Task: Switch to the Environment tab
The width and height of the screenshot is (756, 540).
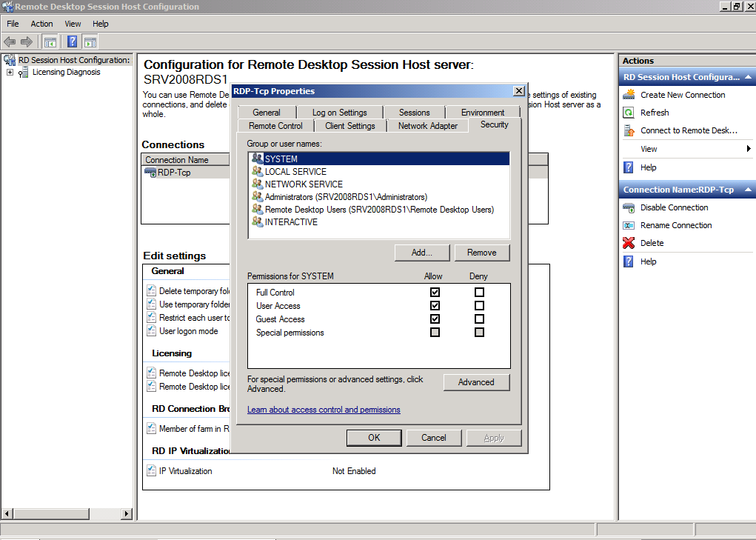Action: tap(483, 113)
